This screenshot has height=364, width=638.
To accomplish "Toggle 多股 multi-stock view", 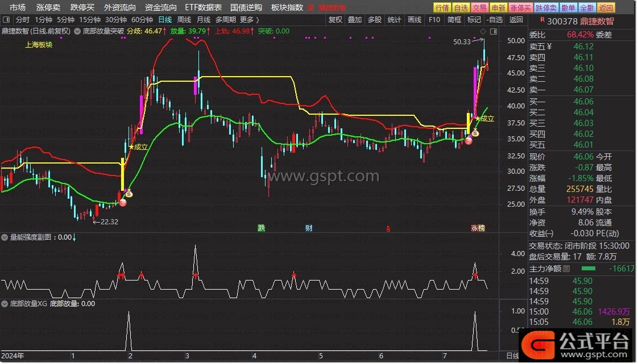I will [374, 19].
